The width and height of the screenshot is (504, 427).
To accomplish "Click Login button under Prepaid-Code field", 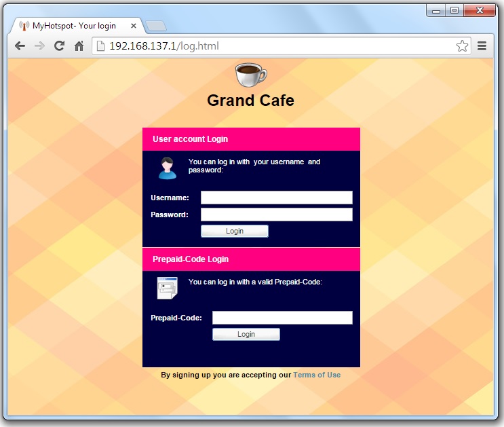I will point(246,334).
